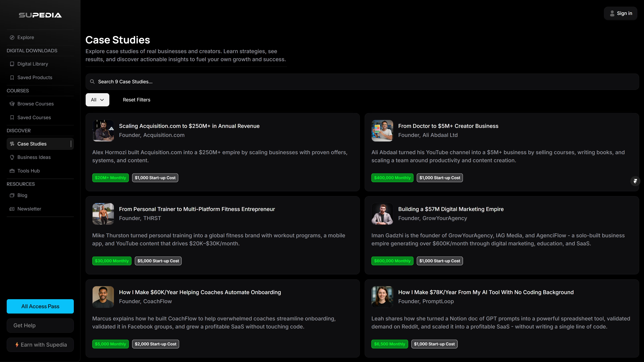Click the Supedia logo

pos(40,15)
